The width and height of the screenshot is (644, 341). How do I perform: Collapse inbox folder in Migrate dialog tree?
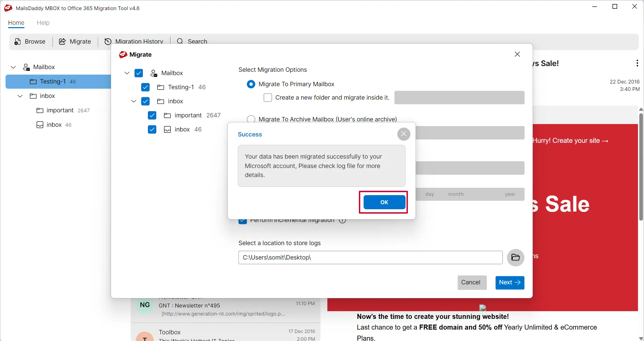(x=133, y=101)
